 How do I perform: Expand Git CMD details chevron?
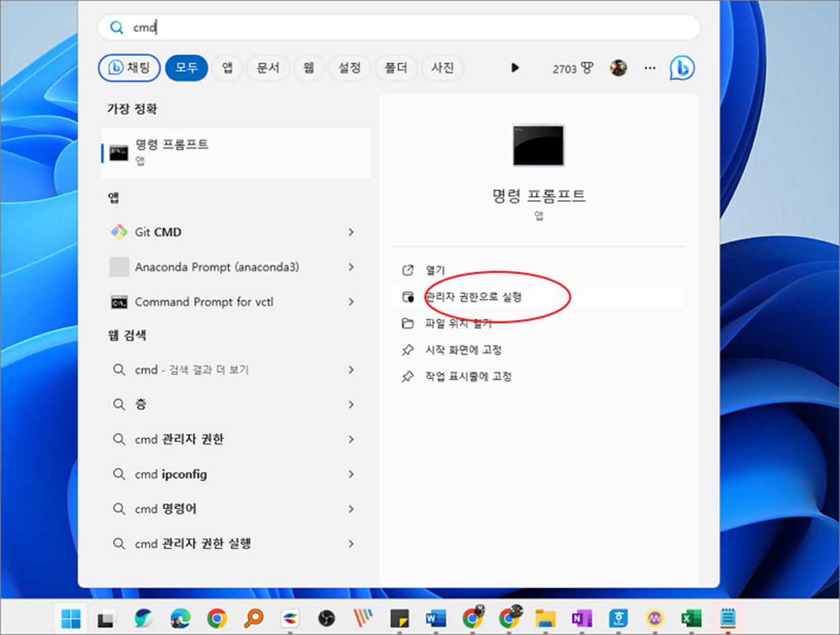pyautogui.click(x=351, y=232)
